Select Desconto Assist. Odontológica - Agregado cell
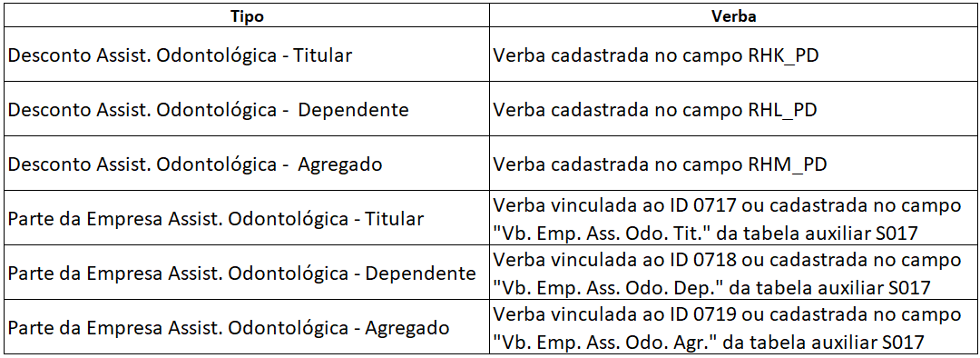The height and width of the screenshot is (358, 980). click(x=247, y=163)
